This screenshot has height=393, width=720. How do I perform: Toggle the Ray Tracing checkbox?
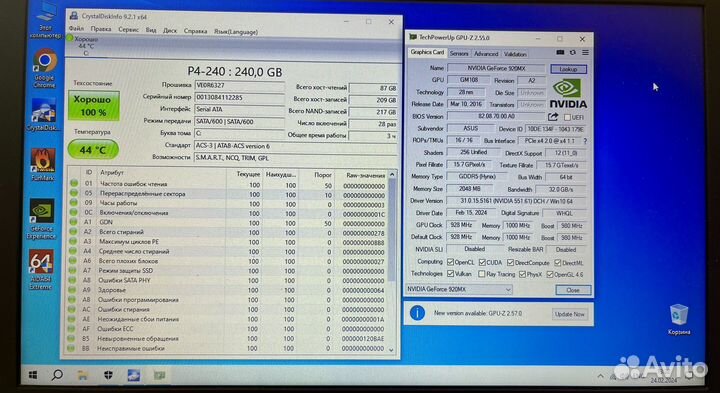coord(481,274)
